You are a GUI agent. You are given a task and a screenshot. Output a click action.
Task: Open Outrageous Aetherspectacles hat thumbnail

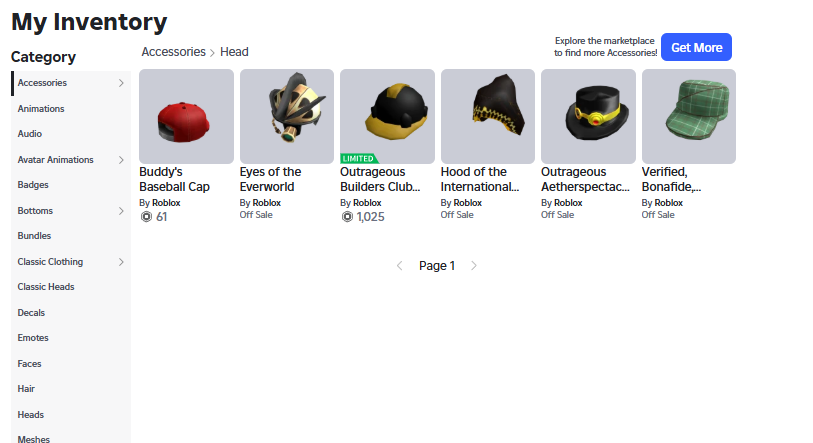pyautogui.click(x=588, y=116)
